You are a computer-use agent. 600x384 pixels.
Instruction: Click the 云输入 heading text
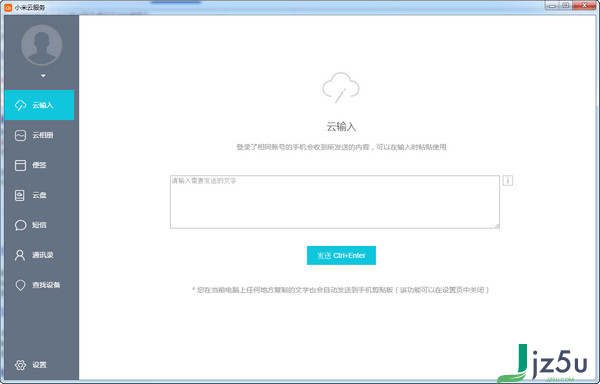[x=341, y=127]
